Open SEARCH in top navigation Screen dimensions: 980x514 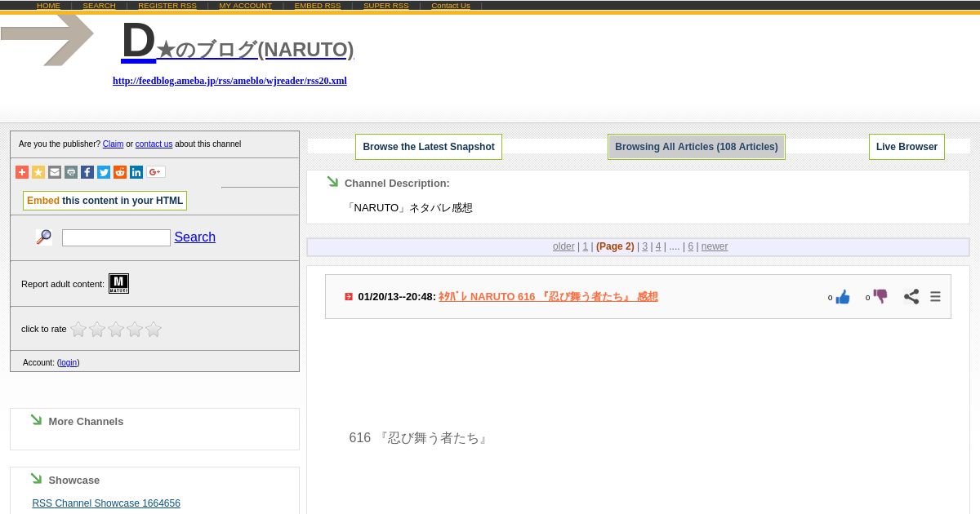click(99, 6)
